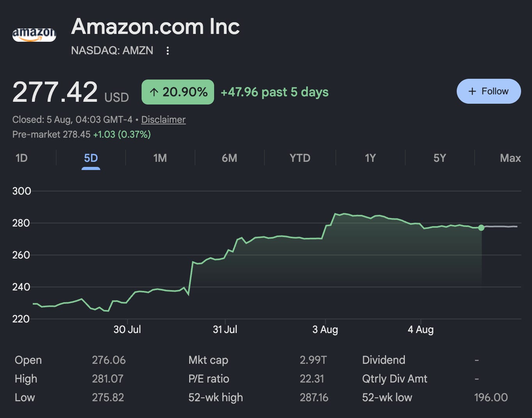Show the Max history range
Viewport: 532px width, 418px height.
tap(510, 158)
